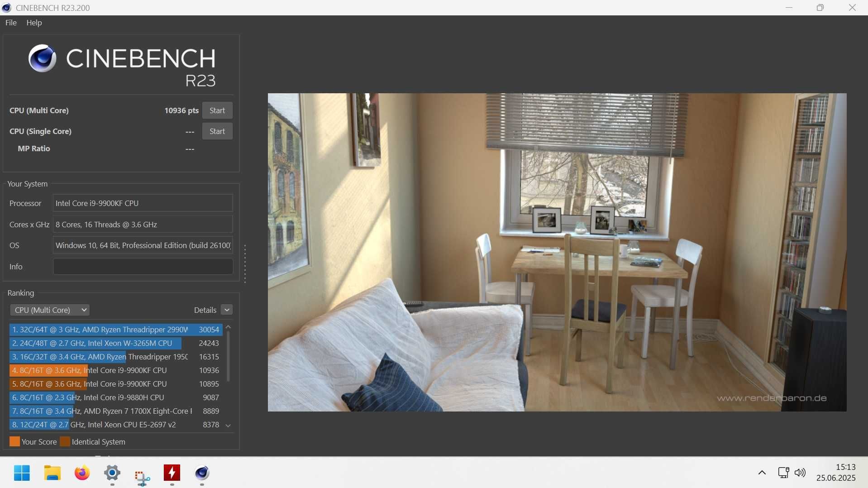
Task: Click the vertical dotted panel splitter handle
Action: point(245,264)
